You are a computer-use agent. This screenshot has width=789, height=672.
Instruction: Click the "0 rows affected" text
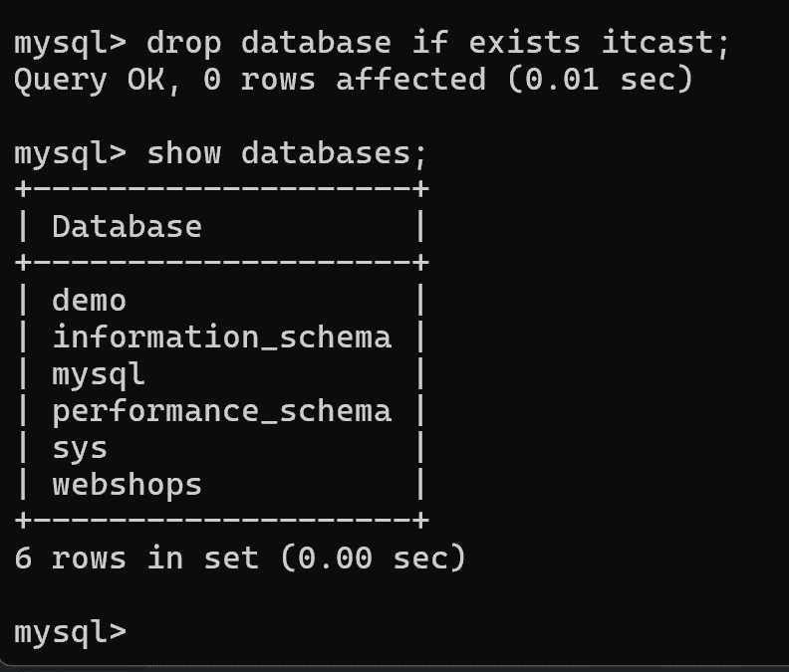(x=346, y=80)
